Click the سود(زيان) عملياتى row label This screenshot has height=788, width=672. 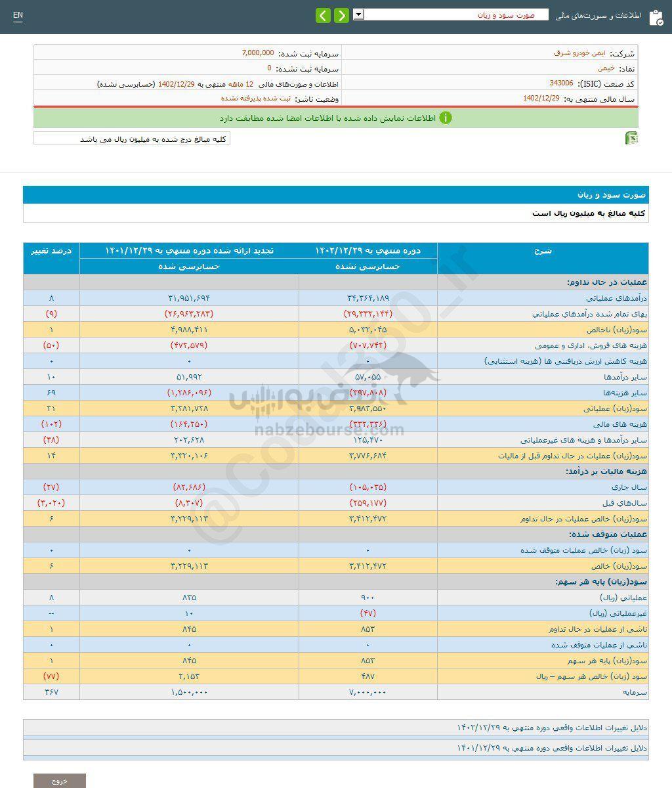point(615,408)
